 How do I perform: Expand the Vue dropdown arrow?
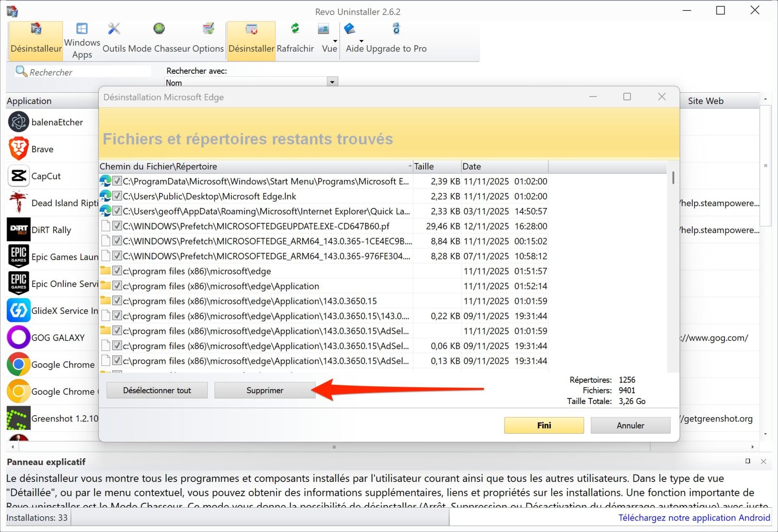click(x=335, y=41)
